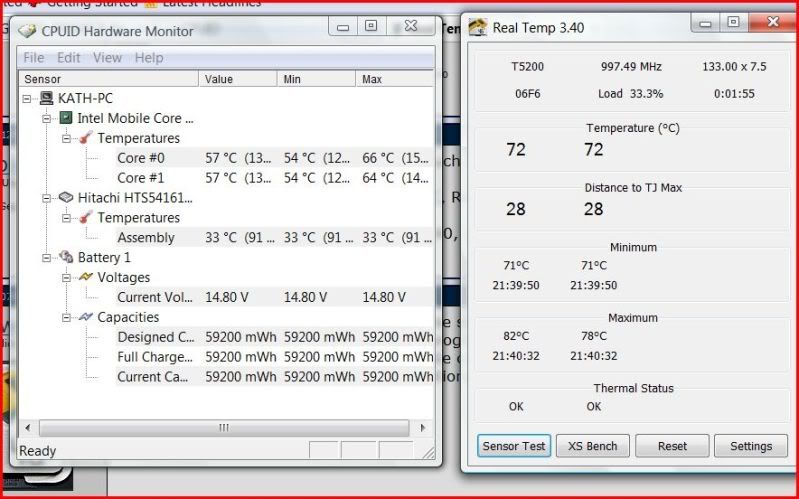The image size is (799, 499).
Task: Click the thermometer icon beside CPU Temperatures
Action: 86,138
